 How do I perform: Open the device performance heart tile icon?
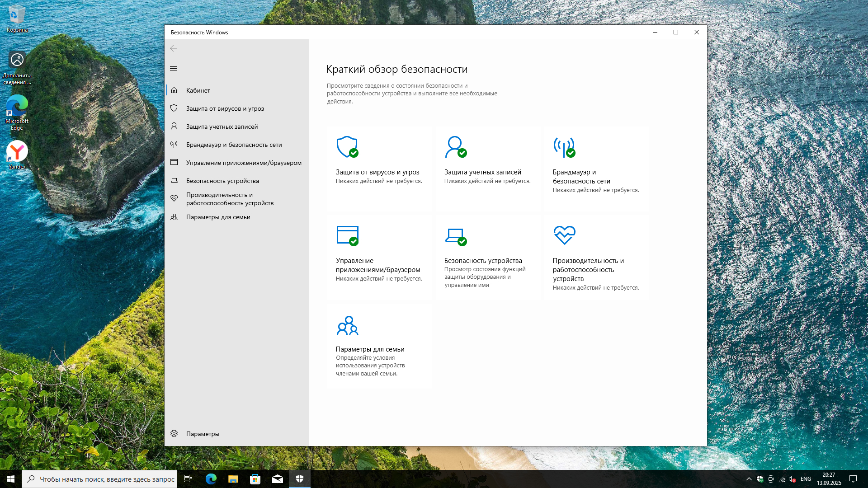564,235
